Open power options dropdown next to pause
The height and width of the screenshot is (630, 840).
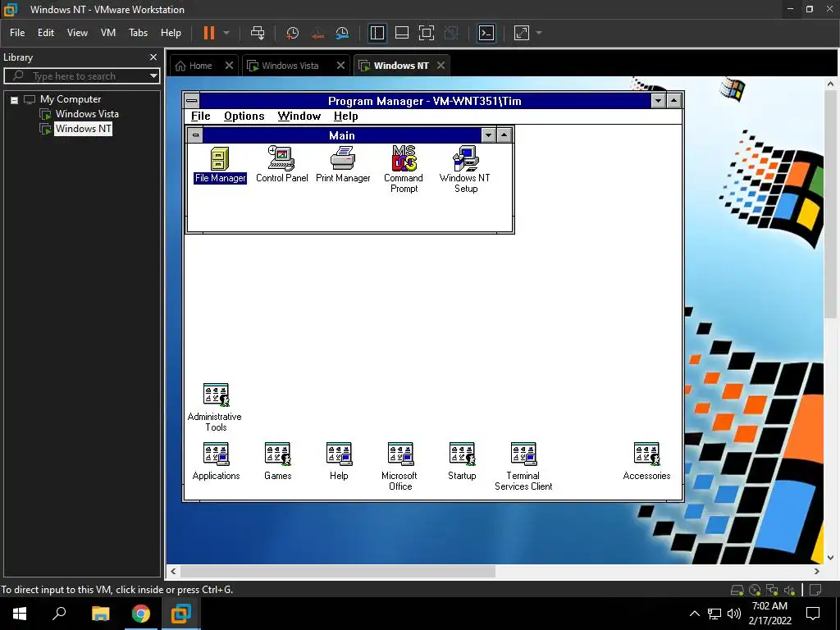pyautogui.click(x=226, y=33)
